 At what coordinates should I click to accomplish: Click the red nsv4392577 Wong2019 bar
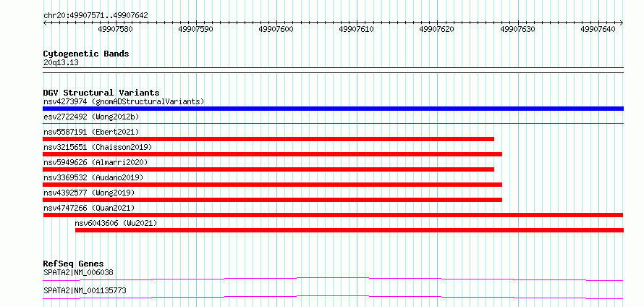(272, 200)
